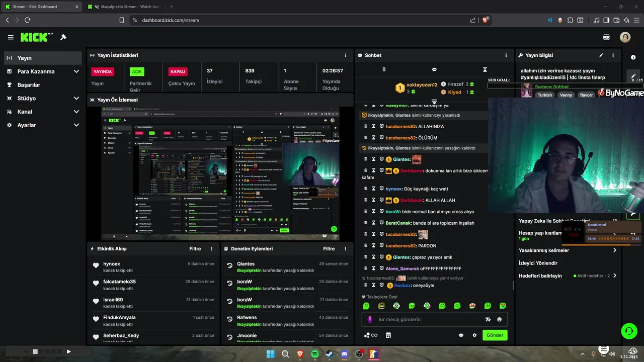Click the speech bubble icon in Sohbet toolbar
This screenshot has height=362, width=644.
[x=434, y=69]
